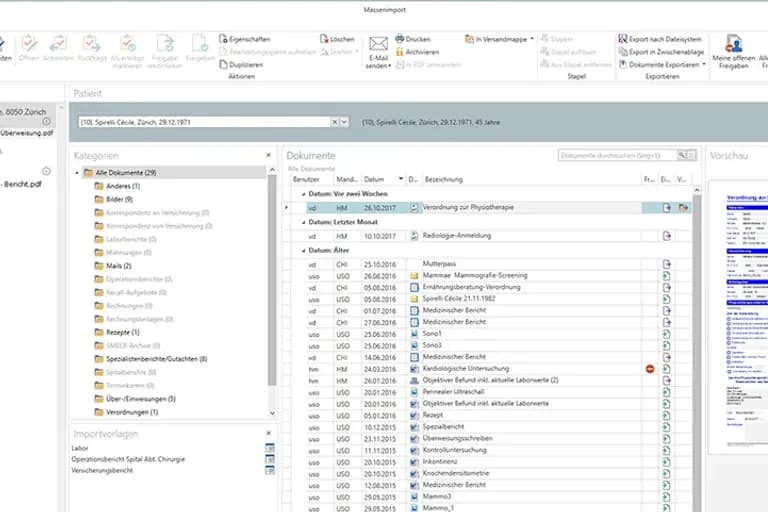The height and width of the screenshot is (512, 768).
Task: Close the Kategorien panel
Action: pyautogui.click(x=268, y=155)
